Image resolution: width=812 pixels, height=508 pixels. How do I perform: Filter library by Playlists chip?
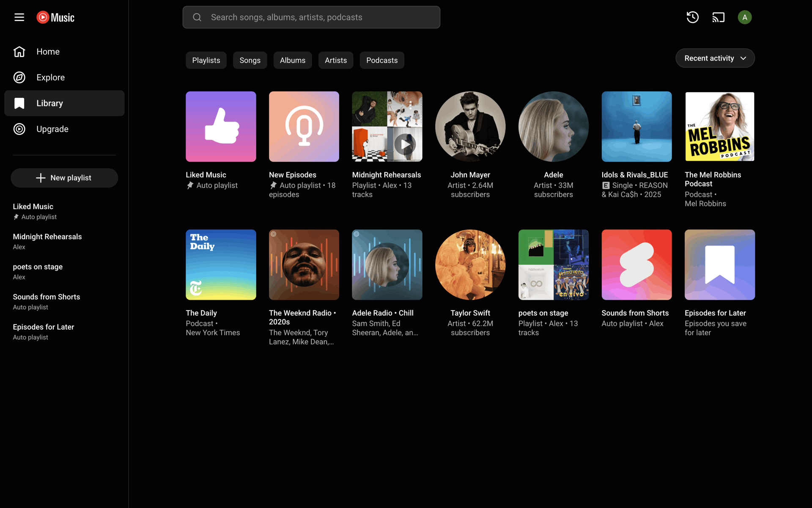[x=206, y=60]
